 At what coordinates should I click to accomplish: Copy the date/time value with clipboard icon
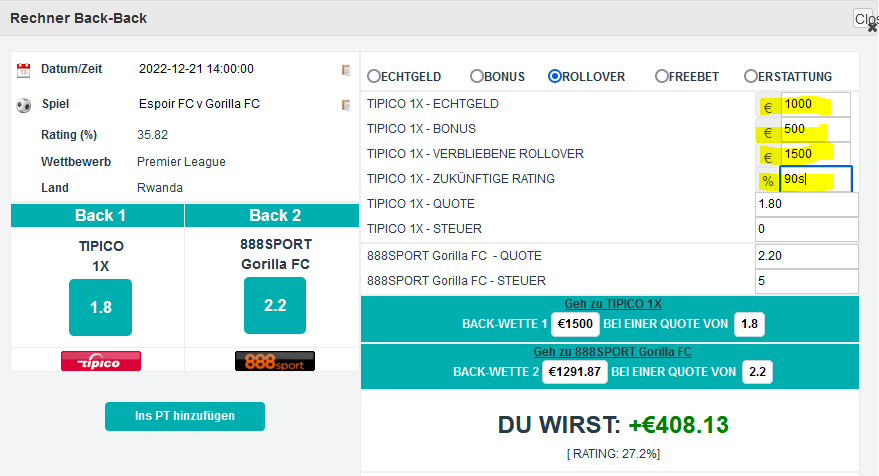click(x=346, y=70)
